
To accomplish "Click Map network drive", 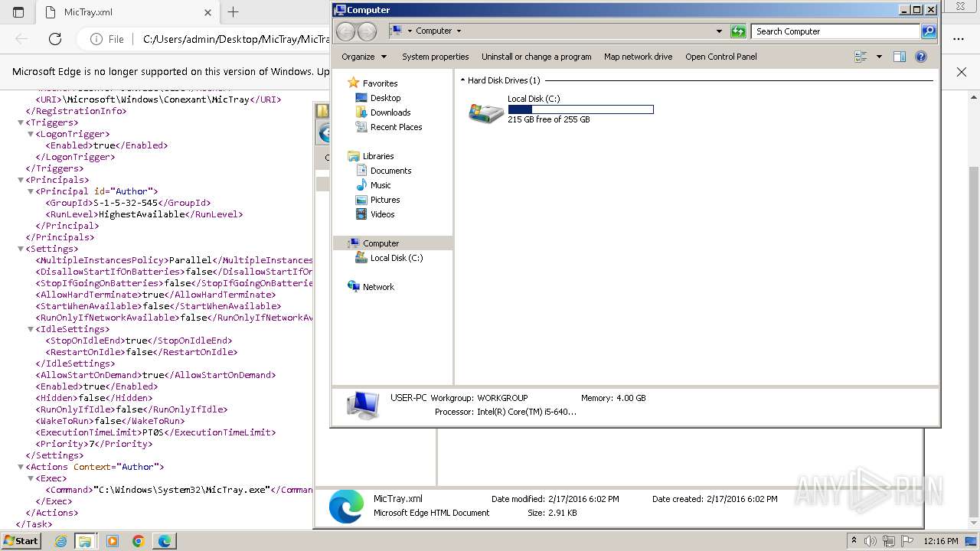I will click(639, 57).
